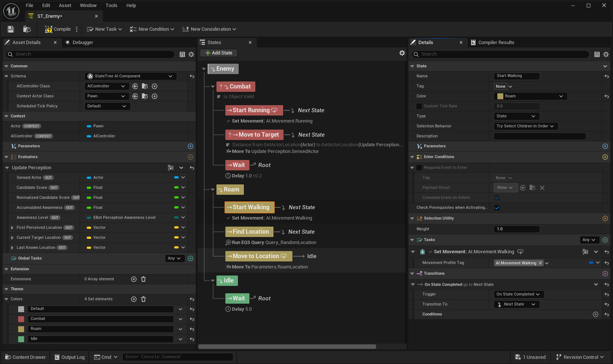Enable the Custom Tick Rate checkbox

(x=419, y=106)
